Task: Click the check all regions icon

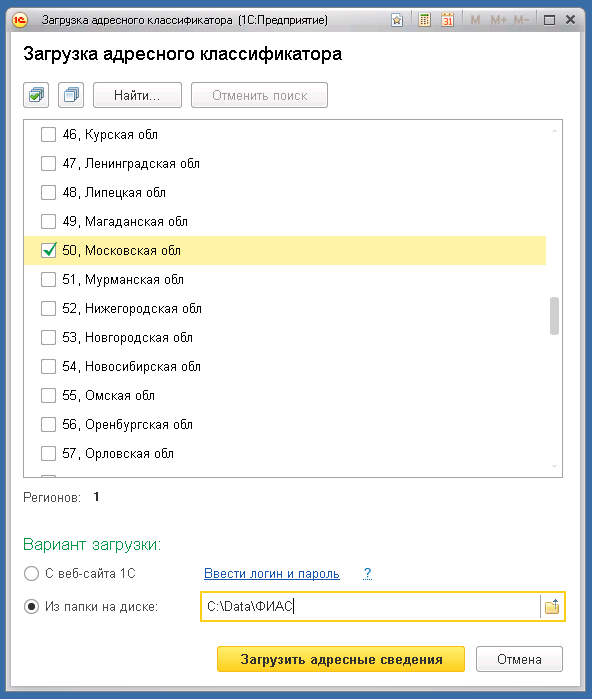Action: click(x=36, y=95)
